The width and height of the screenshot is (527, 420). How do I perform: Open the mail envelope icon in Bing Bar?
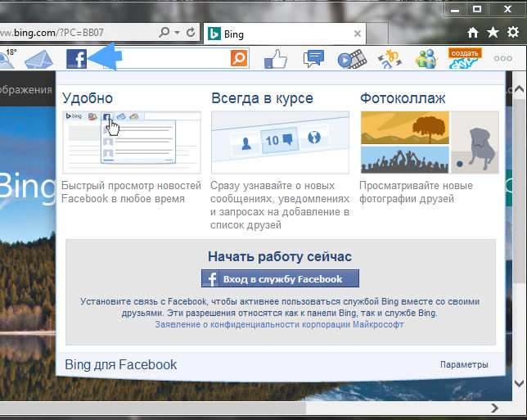coord(38,59)
